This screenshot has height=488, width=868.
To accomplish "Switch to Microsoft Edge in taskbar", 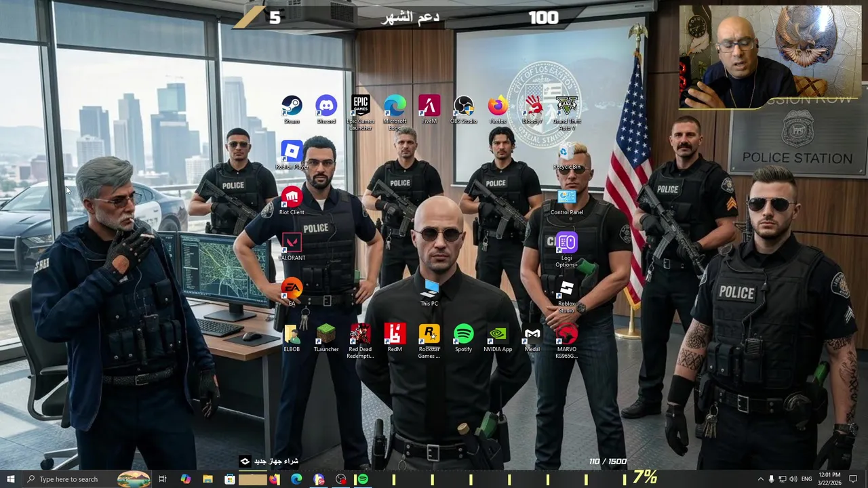I will click(x=296, y=479).
